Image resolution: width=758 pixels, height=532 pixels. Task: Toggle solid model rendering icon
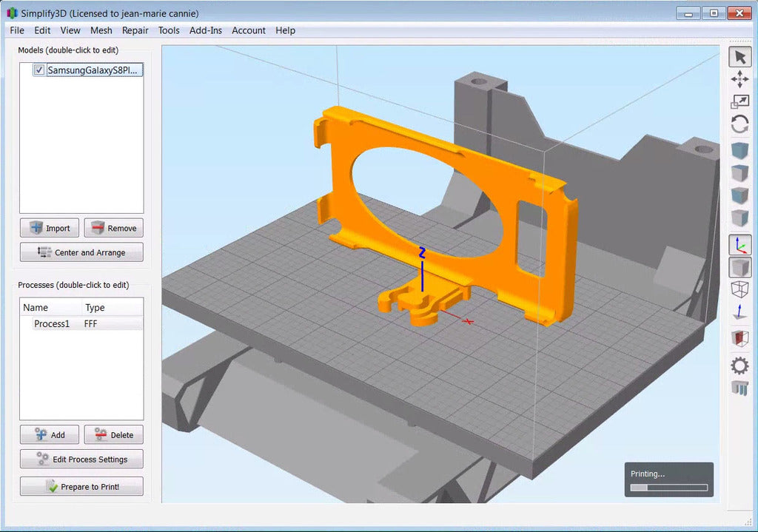tap(739, 267)
